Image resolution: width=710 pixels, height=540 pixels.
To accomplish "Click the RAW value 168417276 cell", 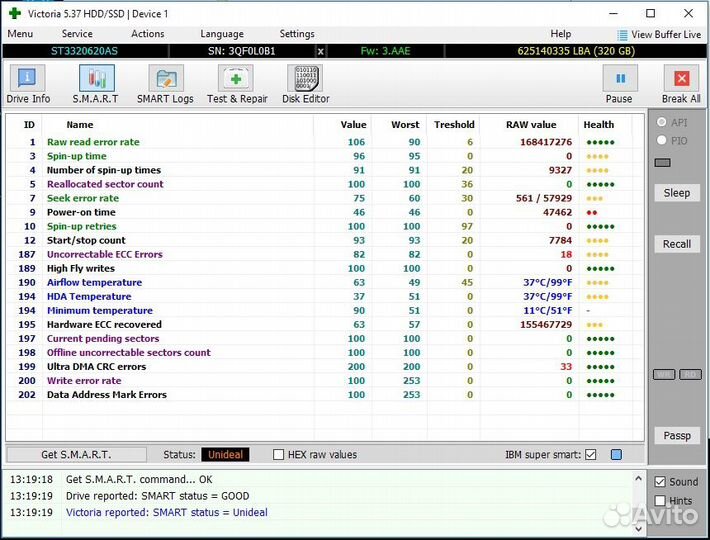I will (x=546, y=142).
